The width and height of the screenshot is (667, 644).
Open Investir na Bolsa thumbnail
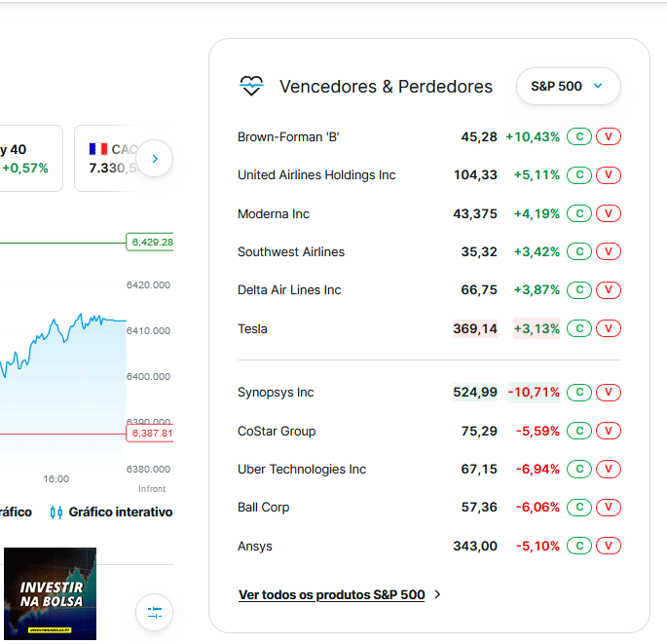(x=51, y=593)
